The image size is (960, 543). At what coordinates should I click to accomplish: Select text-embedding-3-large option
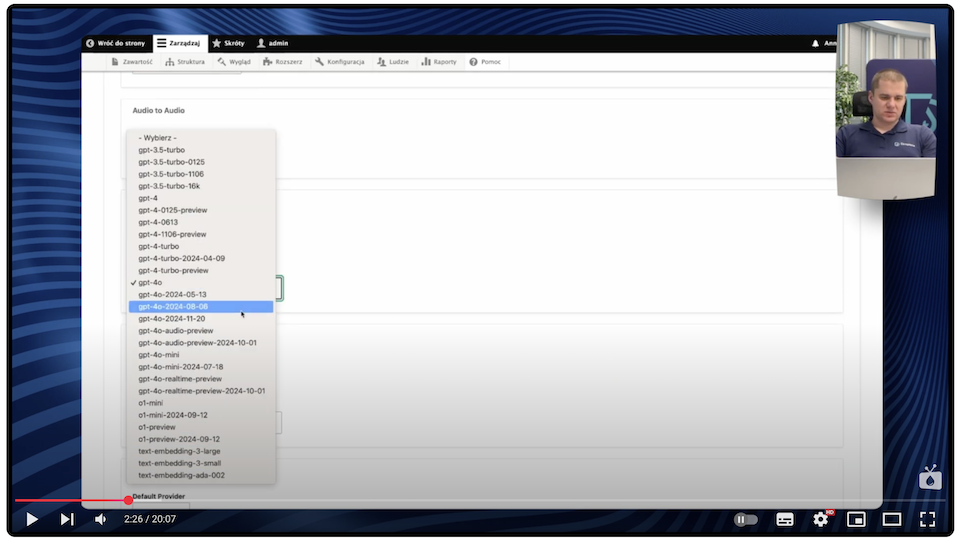pos(201,451)
